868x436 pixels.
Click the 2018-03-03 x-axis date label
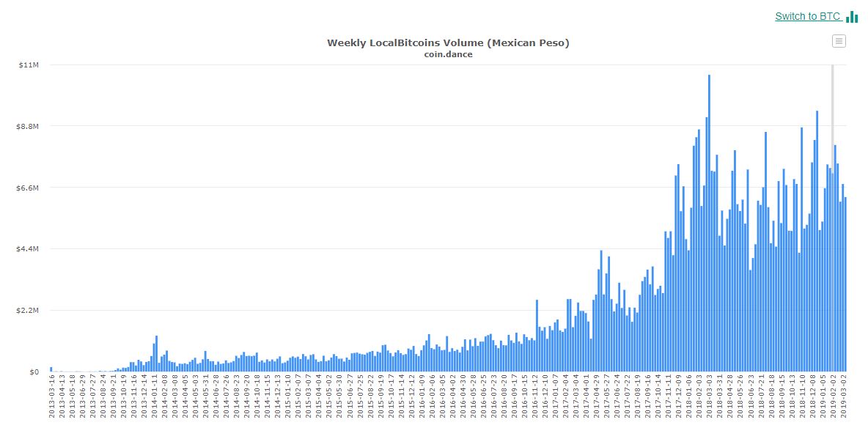click(x=710, y=396)
